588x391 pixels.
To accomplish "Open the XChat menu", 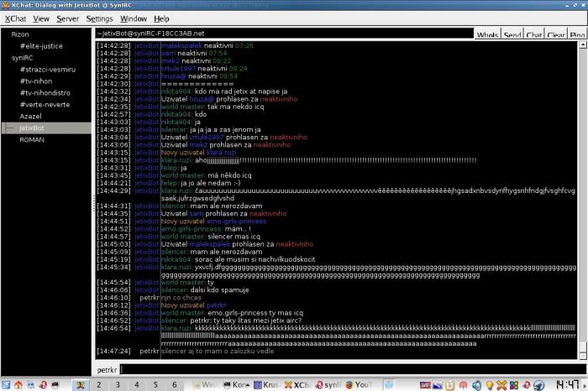I will 15,18.
